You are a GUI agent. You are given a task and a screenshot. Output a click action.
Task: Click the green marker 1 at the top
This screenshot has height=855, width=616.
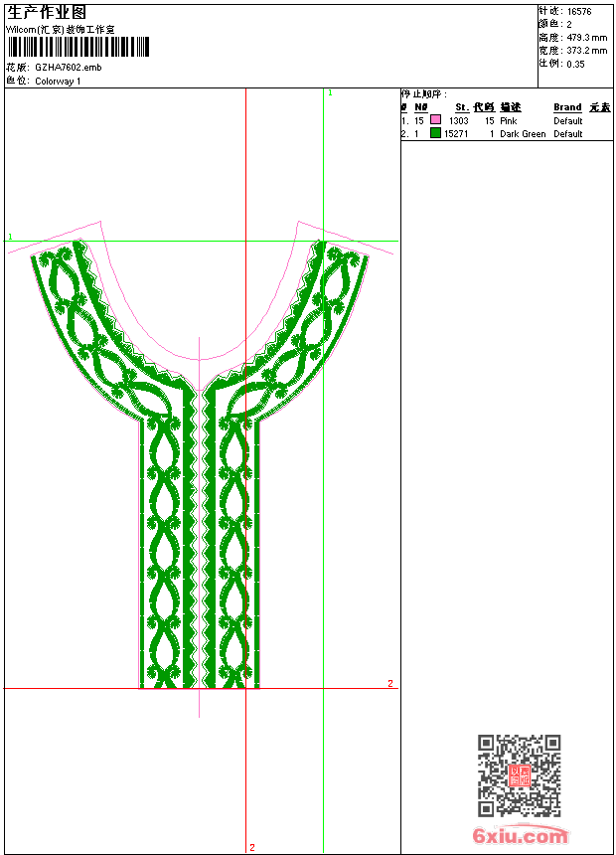[330, 92]
